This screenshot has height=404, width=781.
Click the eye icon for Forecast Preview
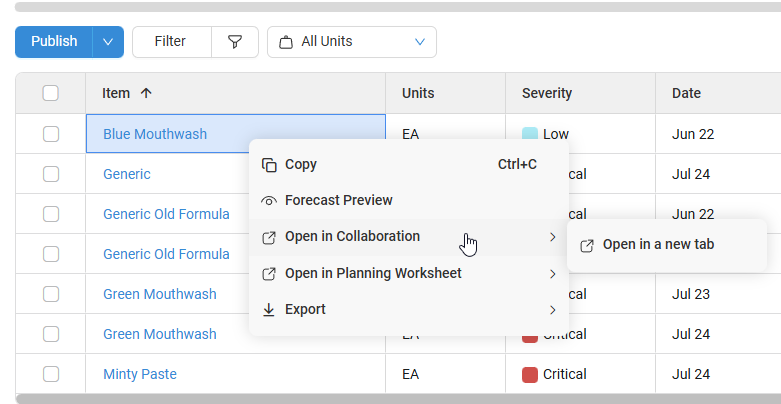coord(269,201)
